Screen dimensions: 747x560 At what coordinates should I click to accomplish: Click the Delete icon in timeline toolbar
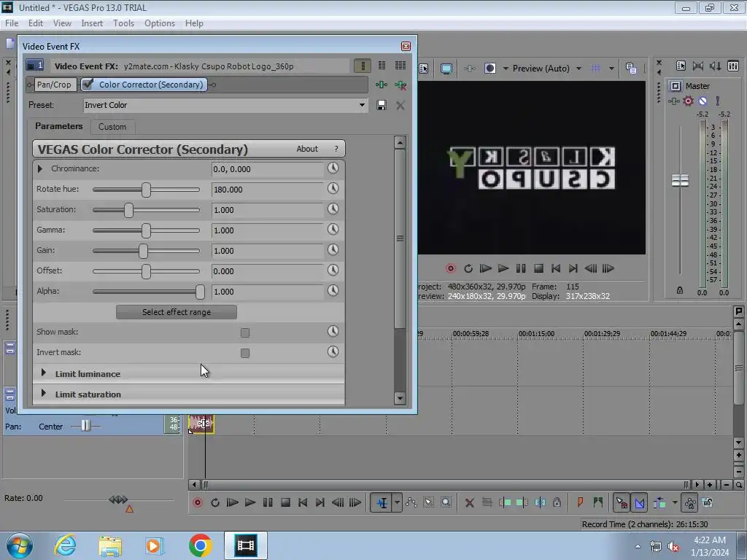click(x=469, y=502)
